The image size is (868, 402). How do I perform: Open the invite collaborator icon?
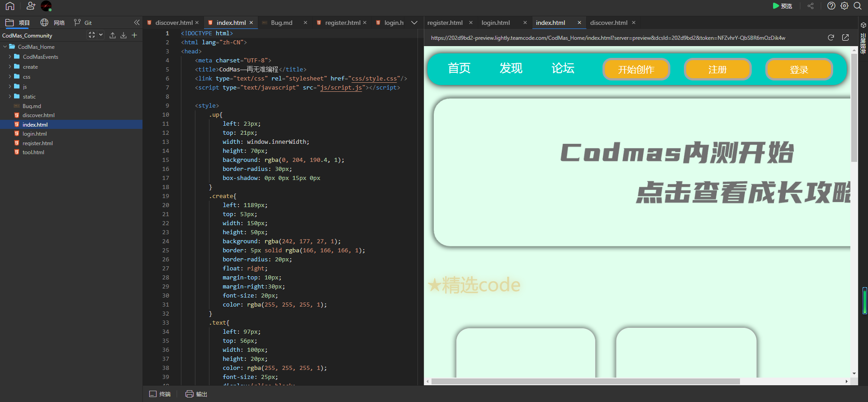(31, 6)
